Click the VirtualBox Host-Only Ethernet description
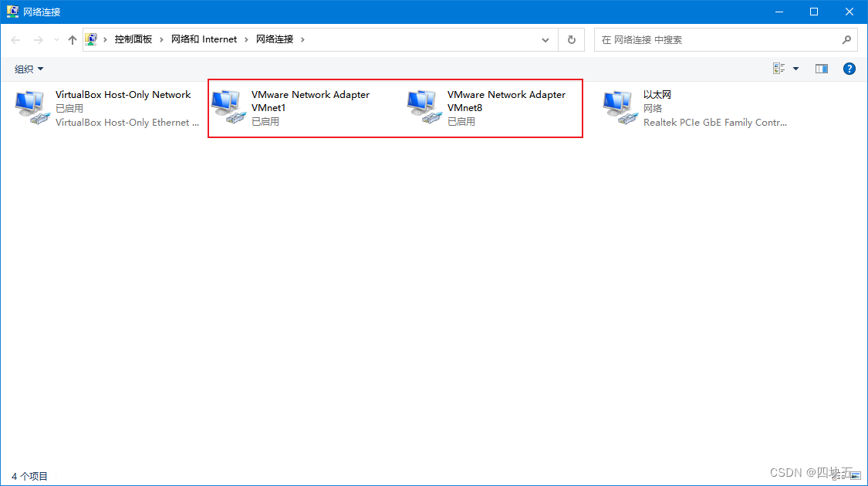The width and height of the screenshot is (868, 486). click(127, 123)
